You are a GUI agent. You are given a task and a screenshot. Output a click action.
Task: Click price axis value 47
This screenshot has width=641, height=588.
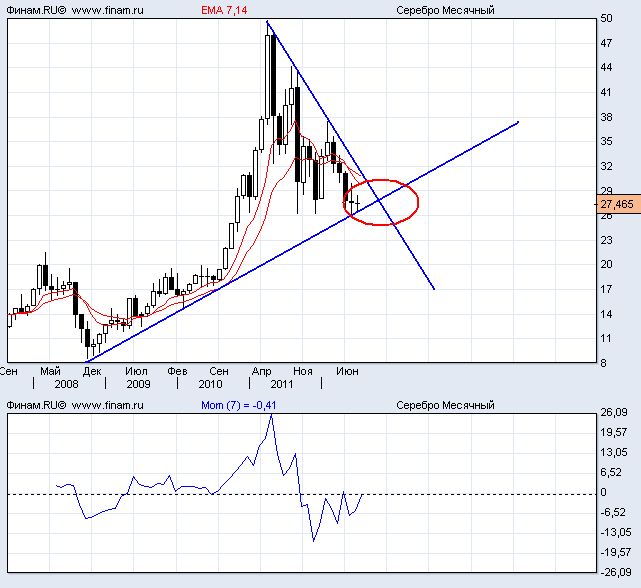606,43
